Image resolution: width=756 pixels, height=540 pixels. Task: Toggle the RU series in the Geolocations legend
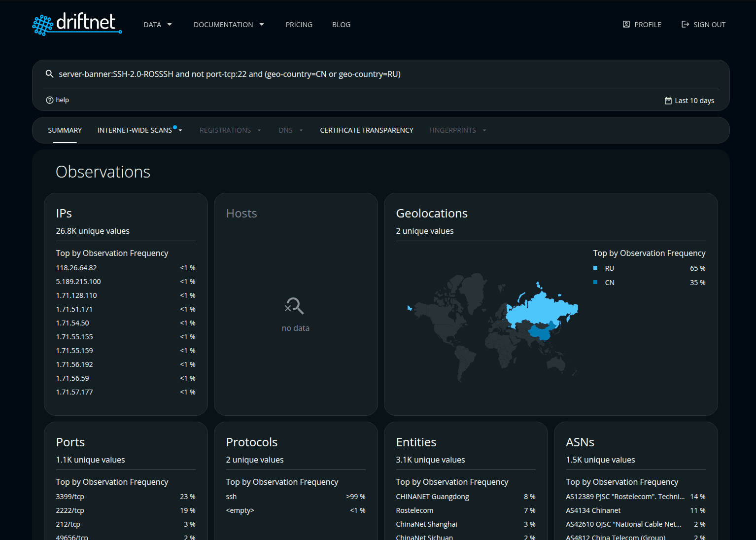[609, 268]
